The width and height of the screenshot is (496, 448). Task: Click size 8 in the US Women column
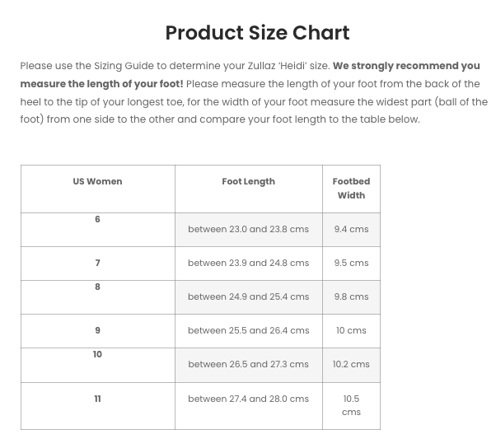pos(97,287)
